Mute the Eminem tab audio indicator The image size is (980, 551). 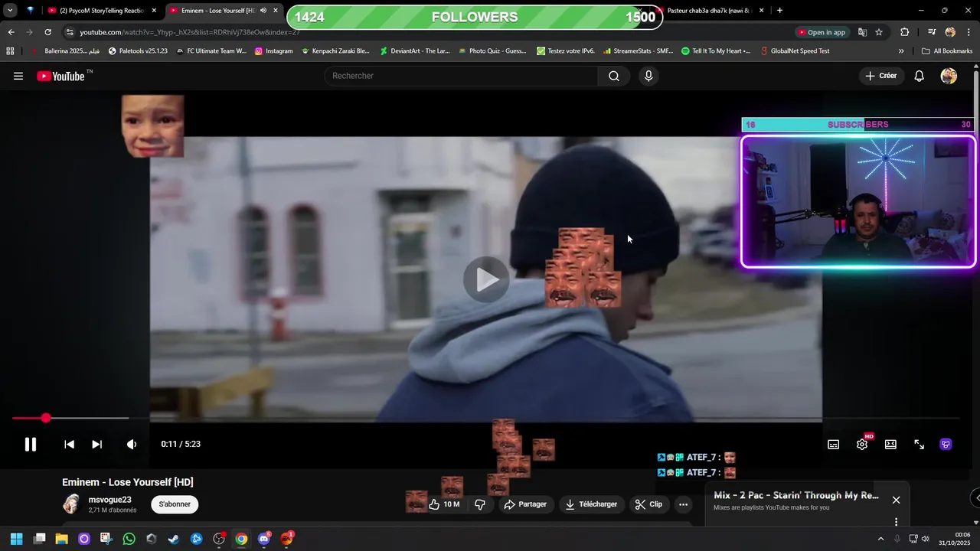(263, 11)
